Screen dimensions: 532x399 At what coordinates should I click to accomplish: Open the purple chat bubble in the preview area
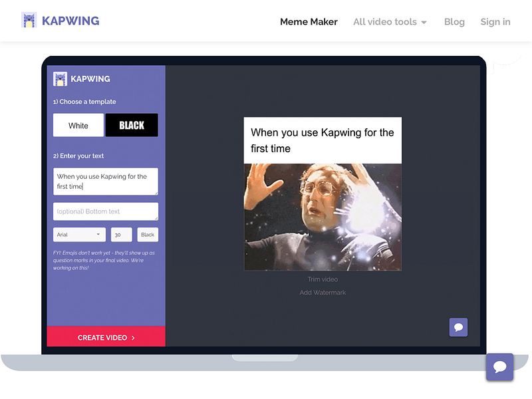pos(458,327)
